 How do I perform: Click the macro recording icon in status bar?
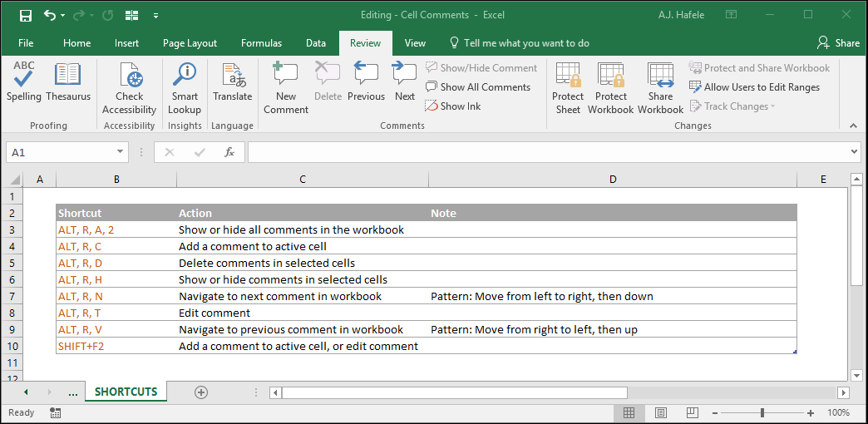click(55, 413)
